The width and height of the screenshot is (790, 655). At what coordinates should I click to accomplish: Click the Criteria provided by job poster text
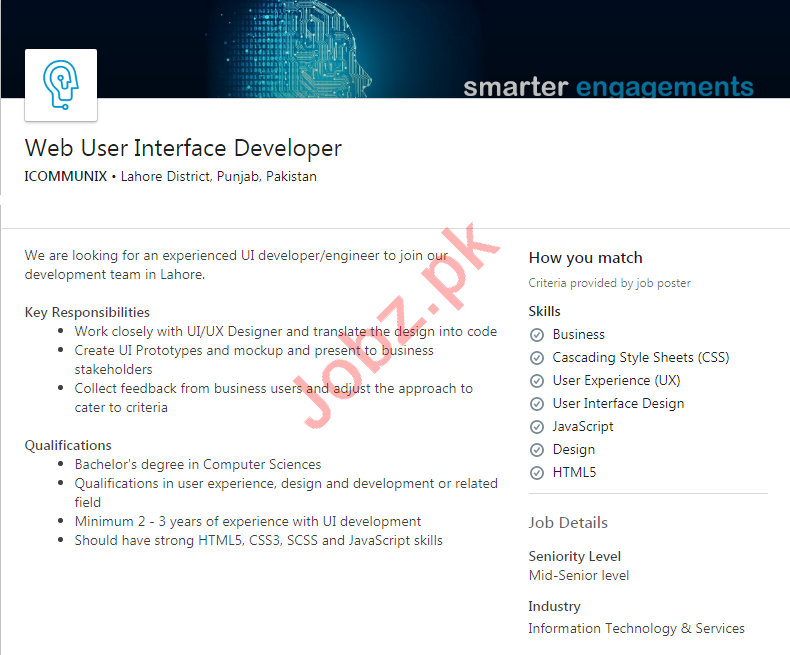[609, 283]
